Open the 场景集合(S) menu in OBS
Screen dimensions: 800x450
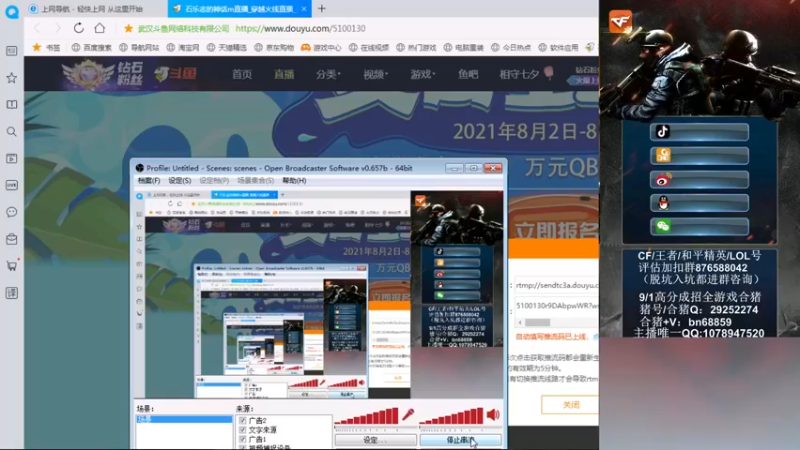click(x=256, y=181)
